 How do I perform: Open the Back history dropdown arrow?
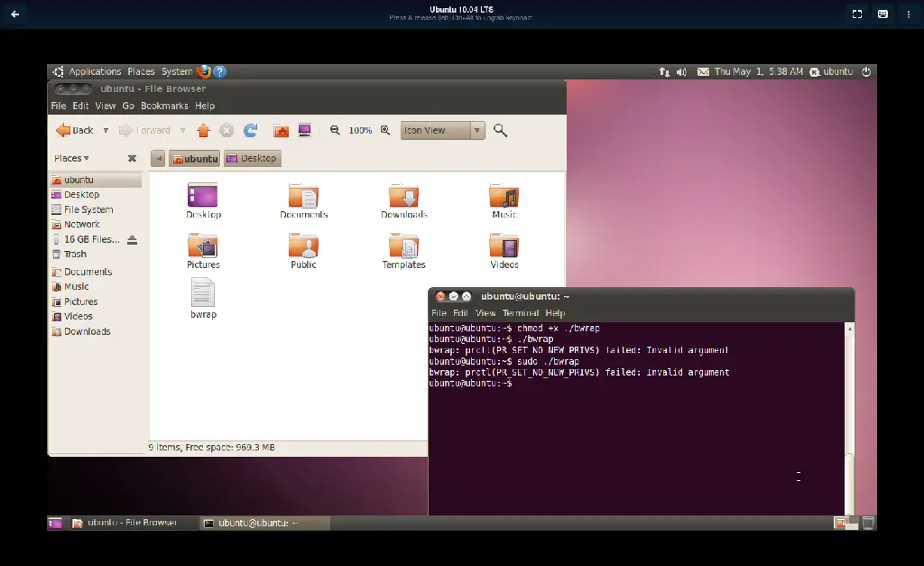pyautogui.click(x=106, y=130)
